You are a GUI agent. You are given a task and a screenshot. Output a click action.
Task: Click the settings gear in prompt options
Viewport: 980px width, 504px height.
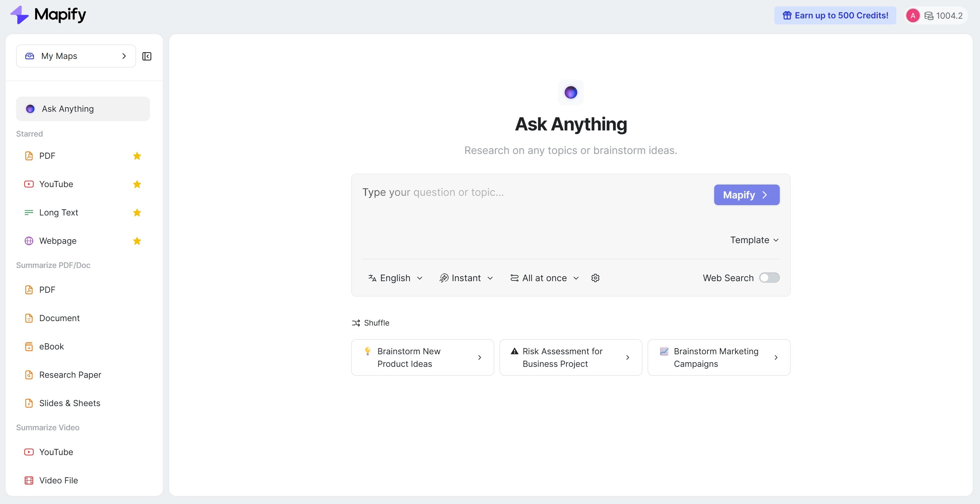[595, 278]
